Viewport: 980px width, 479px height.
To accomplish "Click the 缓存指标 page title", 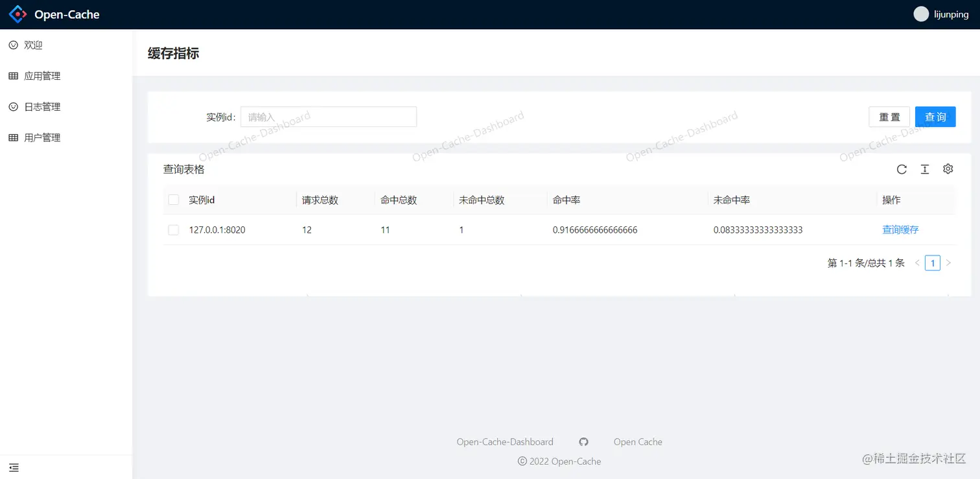I will point(173,53).
